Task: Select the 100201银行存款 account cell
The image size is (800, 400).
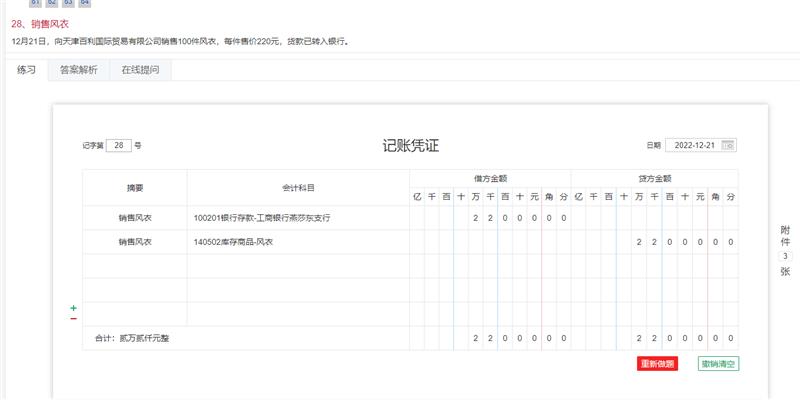Action: 297,217
